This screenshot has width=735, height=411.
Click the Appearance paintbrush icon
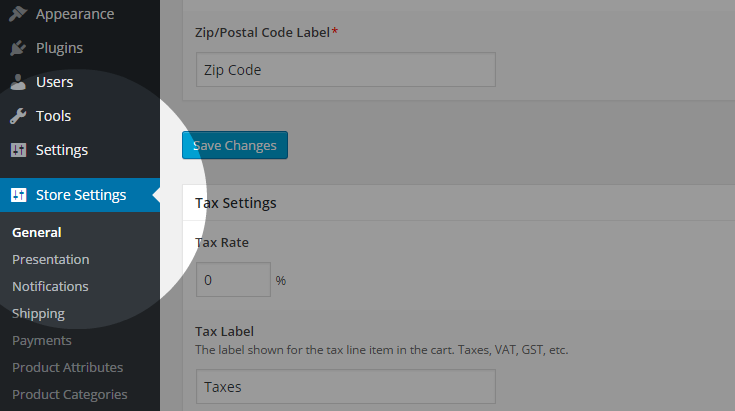tap(18, 14)
